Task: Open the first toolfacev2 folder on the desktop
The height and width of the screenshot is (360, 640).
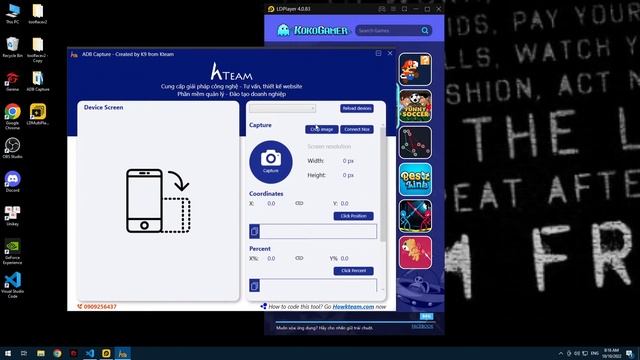Action: point(38,13)
